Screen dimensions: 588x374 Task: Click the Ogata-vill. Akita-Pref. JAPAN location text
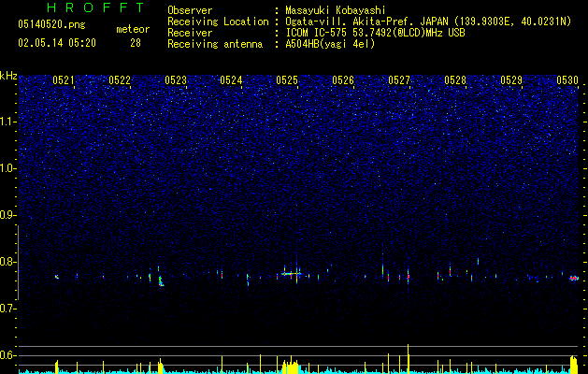click(428, 22)
